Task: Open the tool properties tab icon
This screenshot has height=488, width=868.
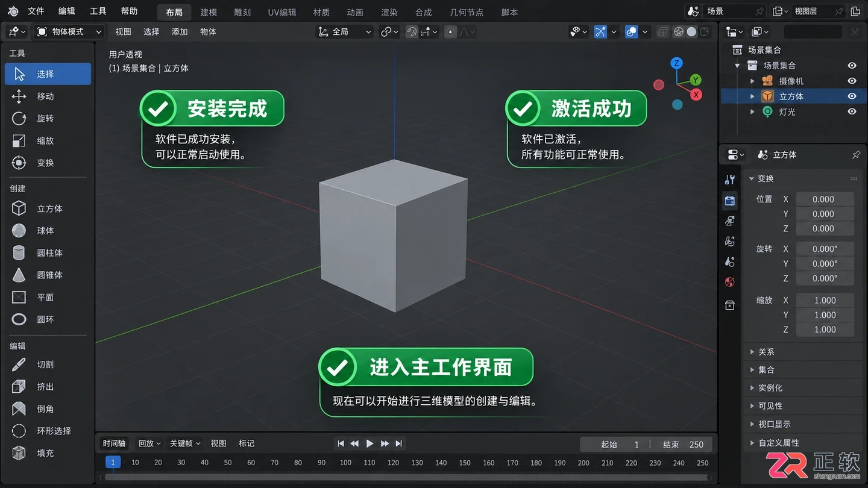Action: pyautogui.click(x=730, y=180)
